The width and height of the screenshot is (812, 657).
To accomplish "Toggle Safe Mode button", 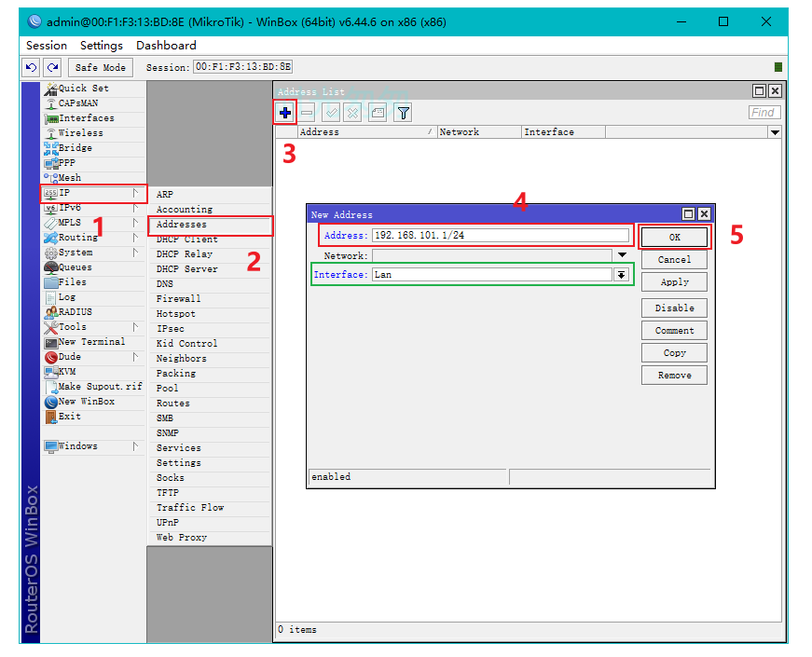I will point(100,67).
